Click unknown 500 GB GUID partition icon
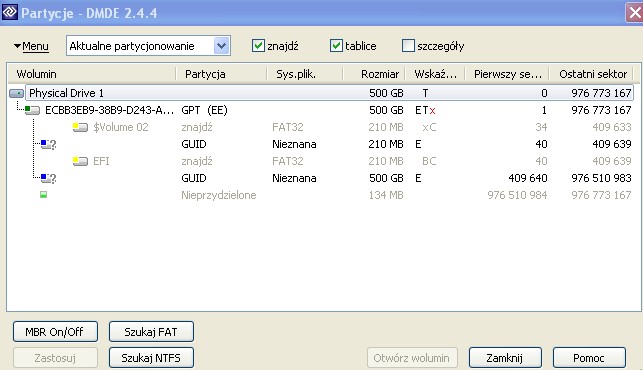The height and width of the screenshot is (370, 643). 48,178
